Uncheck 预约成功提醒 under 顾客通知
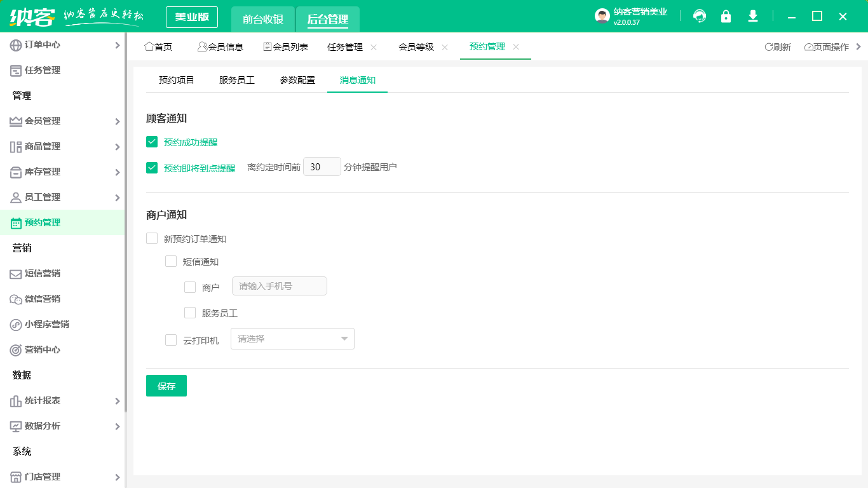868x488 pixels. coord(152,142)
